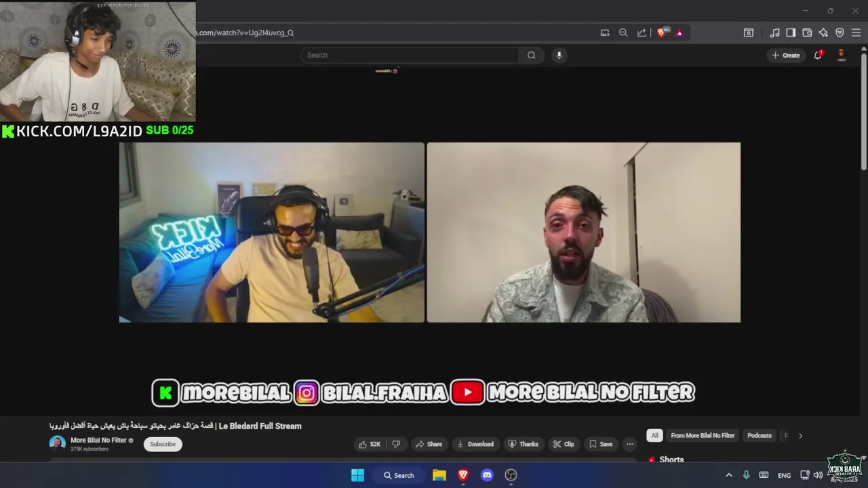Open Discord from taskbar
Screen dimensions: 868x488
(487, 475)
